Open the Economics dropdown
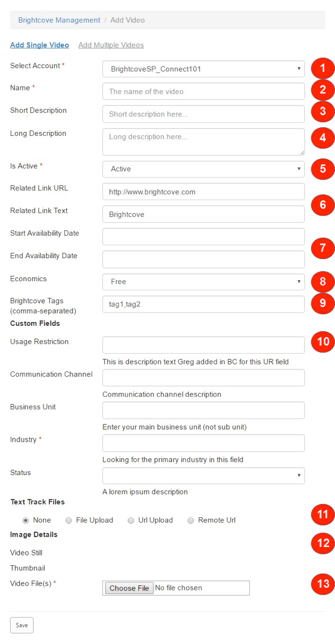 (x=203, y=282)
